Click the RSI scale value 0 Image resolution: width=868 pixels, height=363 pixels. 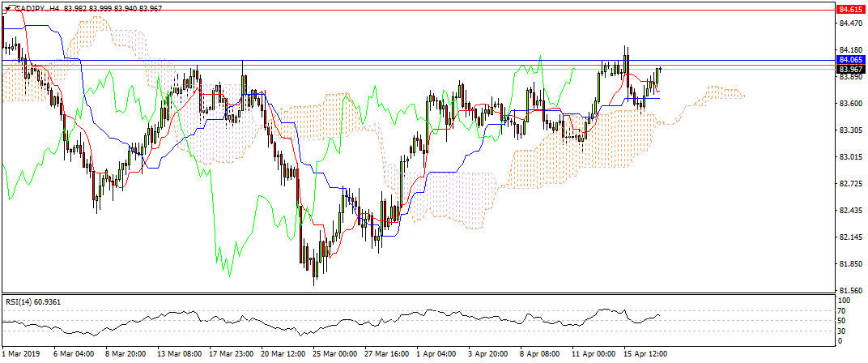click(840, 341)
